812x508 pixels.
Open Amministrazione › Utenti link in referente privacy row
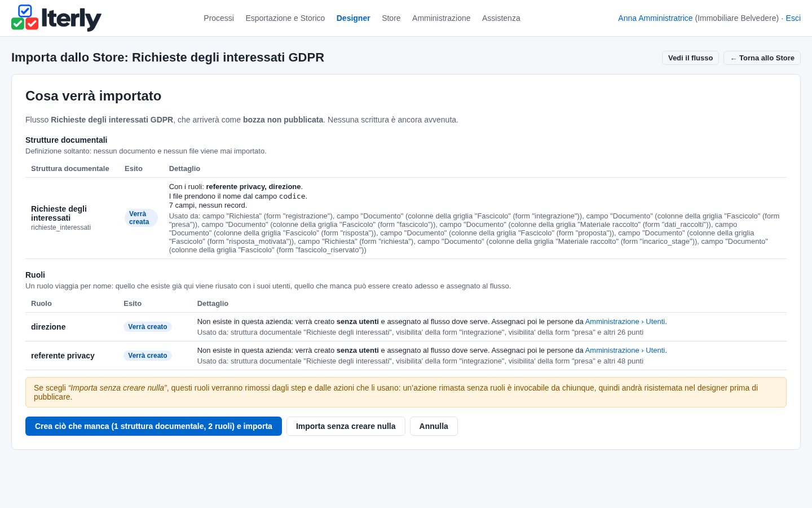pos(625,351)
